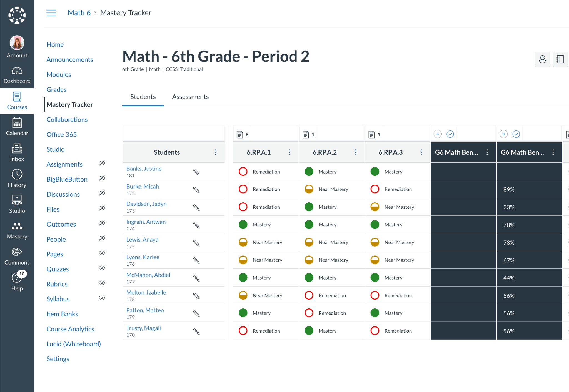Click the pencil icon for Ingram, Antwan

click(196, 225)
